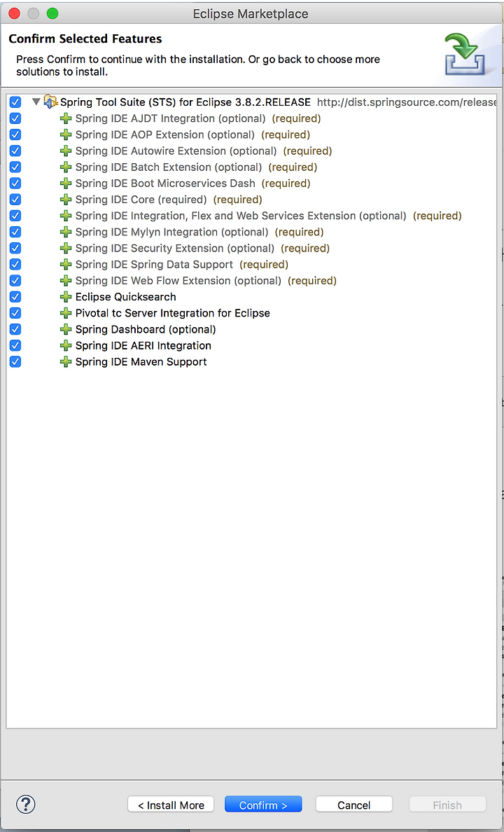Click plus icon beside Web Flow Extension

(x=66, y=280)
